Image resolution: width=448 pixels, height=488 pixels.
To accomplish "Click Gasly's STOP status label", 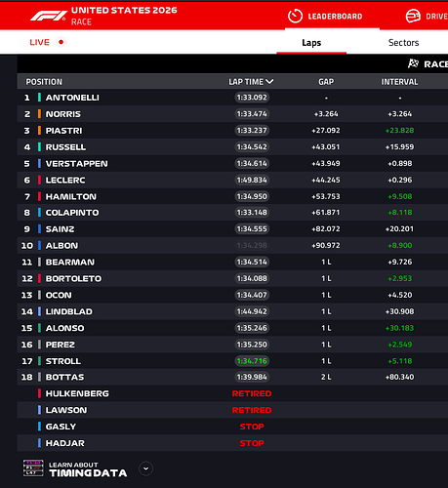I will click(x=252, y=427).
